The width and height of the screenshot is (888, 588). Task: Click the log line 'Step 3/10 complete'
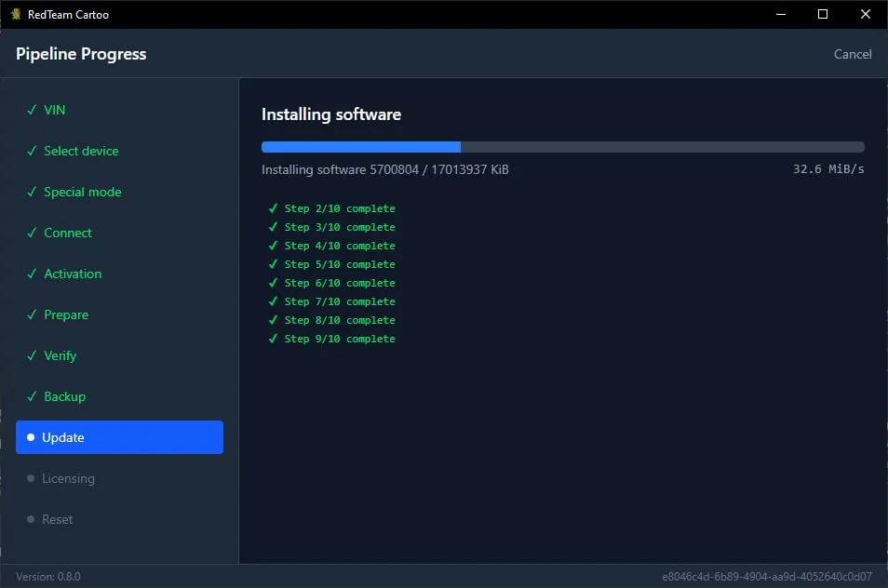(340, 227)
